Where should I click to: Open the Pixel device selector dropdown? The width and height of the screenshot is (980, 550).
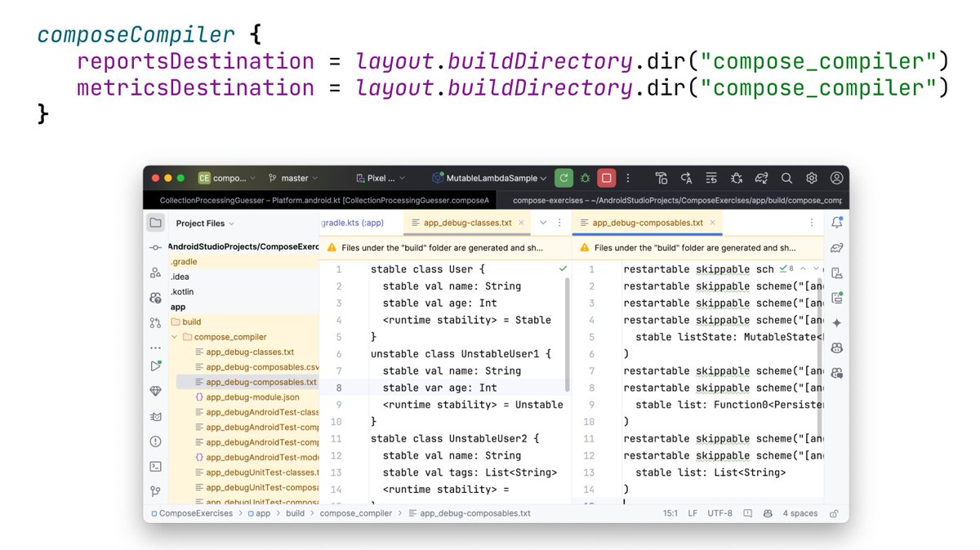click(381, 178)
